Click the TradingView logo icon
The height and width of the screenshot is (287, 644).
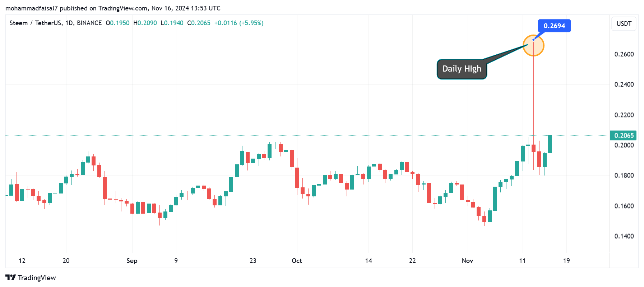click(x=10, y=277)
